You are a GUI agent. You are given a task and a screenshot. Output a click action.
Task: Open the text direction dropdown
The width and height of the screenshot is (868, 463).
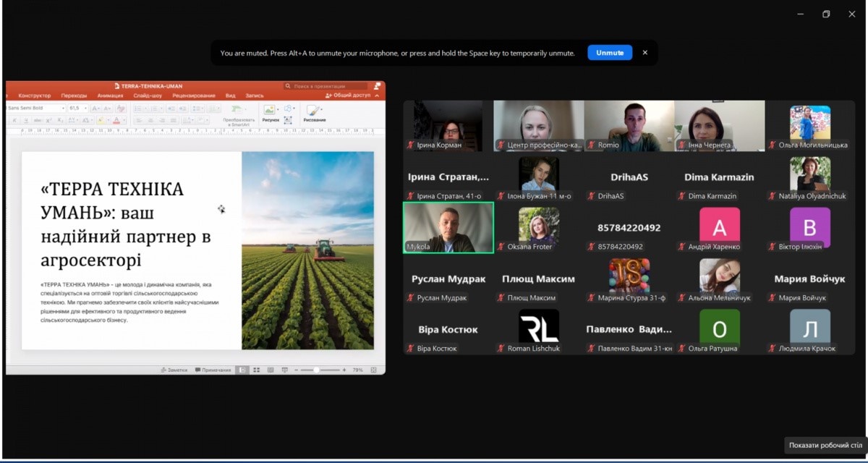189,120
